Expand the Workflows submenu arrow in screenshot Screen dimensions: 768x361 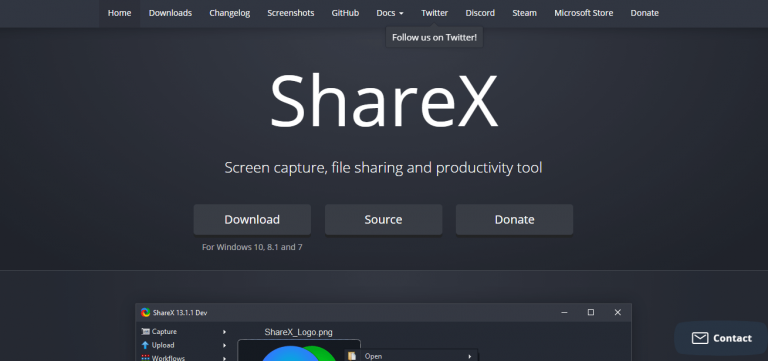point(224,358)
